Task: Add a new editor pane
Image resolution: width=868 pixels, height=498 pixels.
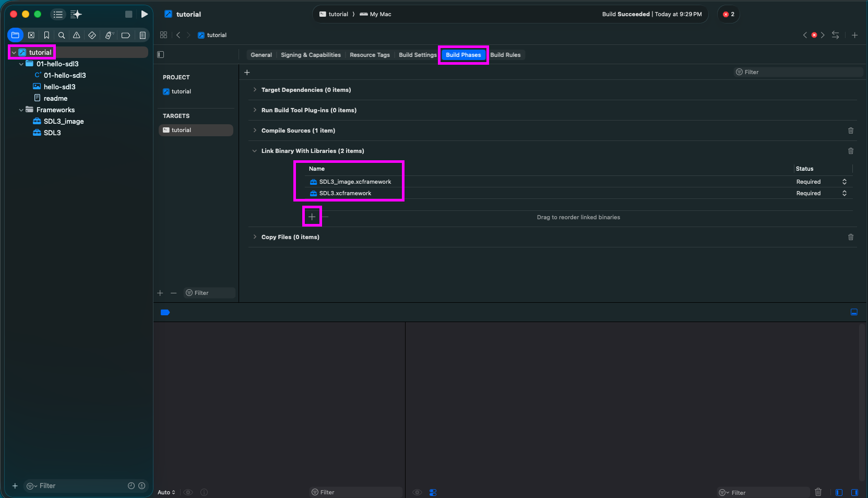Action: [854, 35]
